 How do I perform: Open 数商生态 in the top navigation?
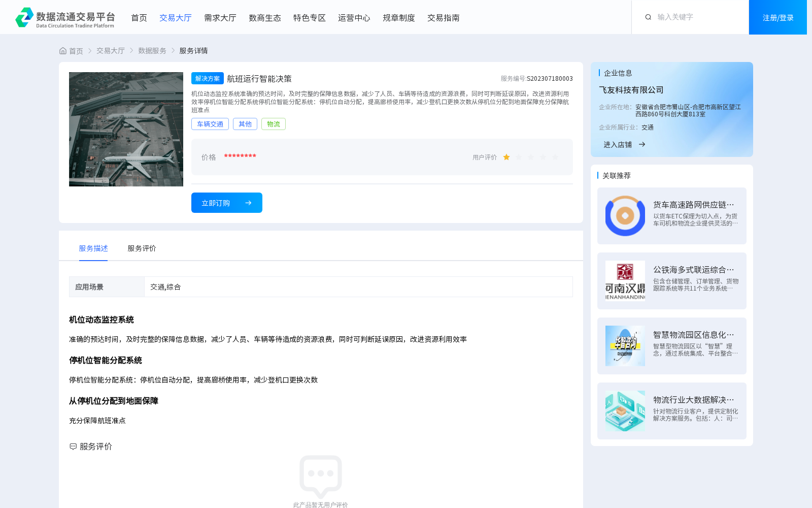tap(265, 18)
